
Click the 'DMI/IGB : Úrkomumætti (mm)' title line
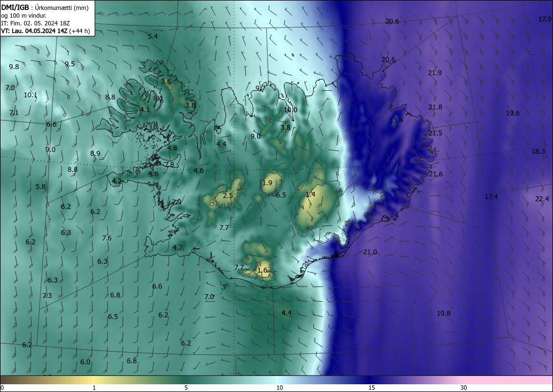[45, 8]
